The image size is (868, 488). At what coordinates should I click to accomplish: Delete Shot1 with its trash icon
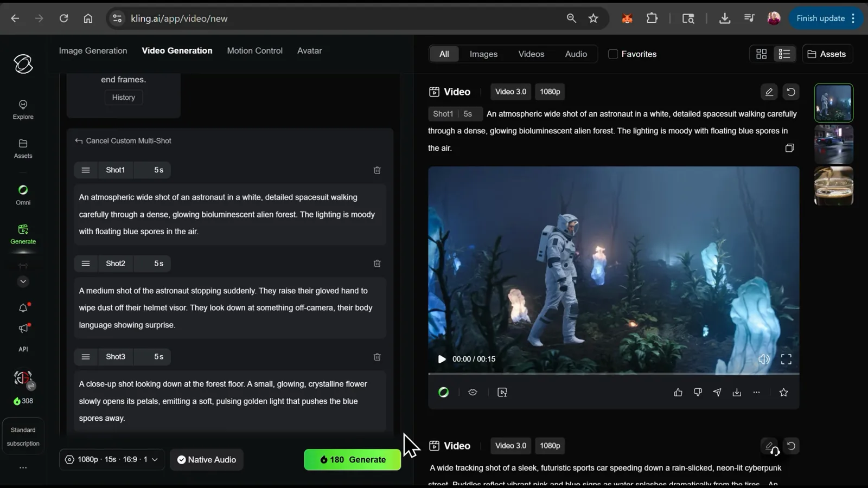point(377,170)
